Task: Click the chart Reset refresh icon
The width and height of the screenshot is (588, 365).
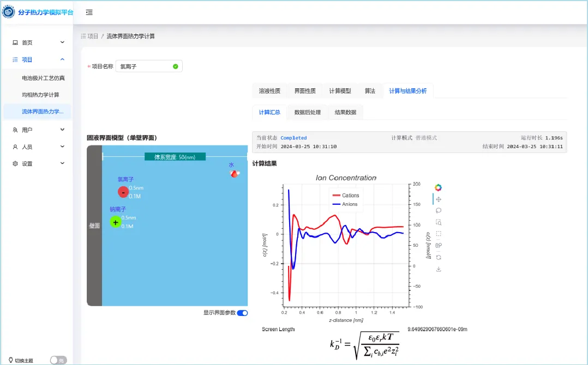Action: 438,257
